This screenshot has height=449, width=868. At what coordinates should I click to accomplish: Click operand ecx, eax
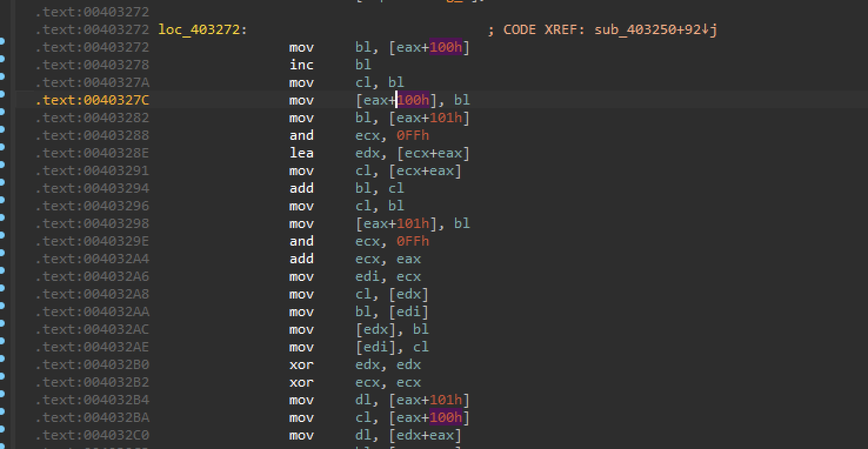pos(388,259)
